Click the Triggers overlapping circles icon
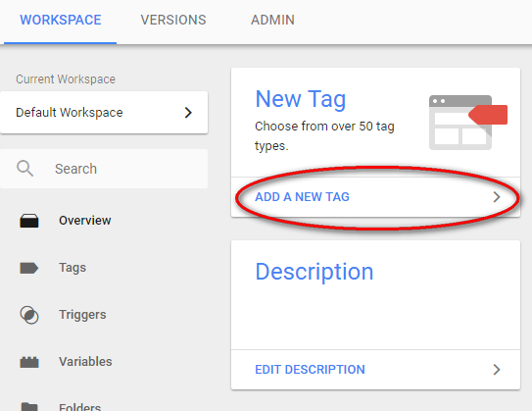Screen dimensions: 532x411 click(x=29, y=315)
